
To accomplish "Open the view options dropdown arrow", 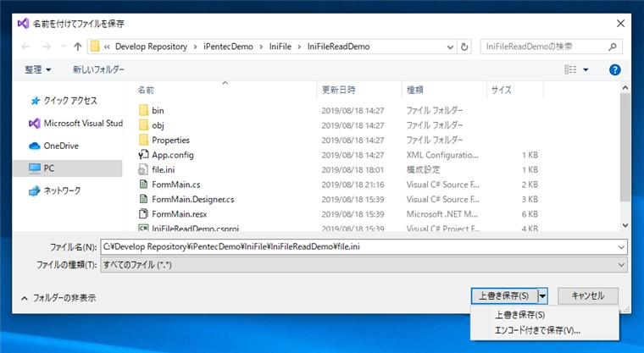I will click(586, 69).
